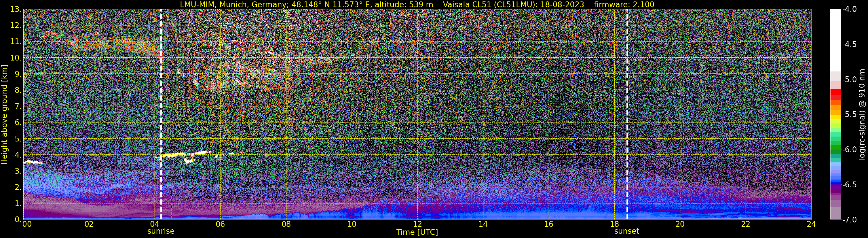
Task: Click the '22' tick label on time axis
Action: [746, 224]
